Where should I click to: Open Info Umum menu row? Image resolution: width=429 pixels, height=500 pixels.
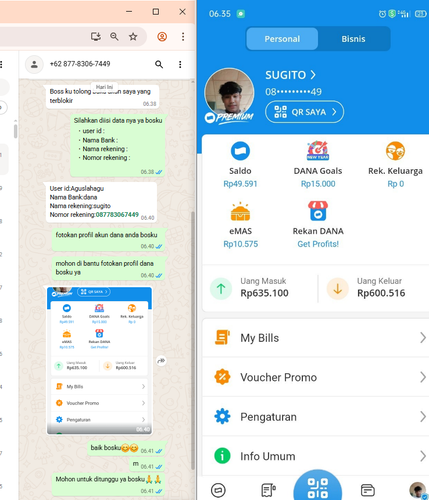click(316, 456)
